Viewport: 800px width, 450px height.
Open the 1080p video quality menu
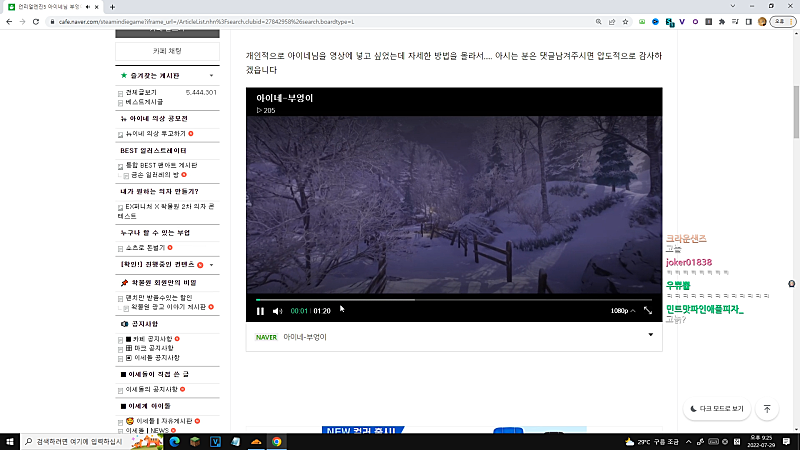coord(621,311)
